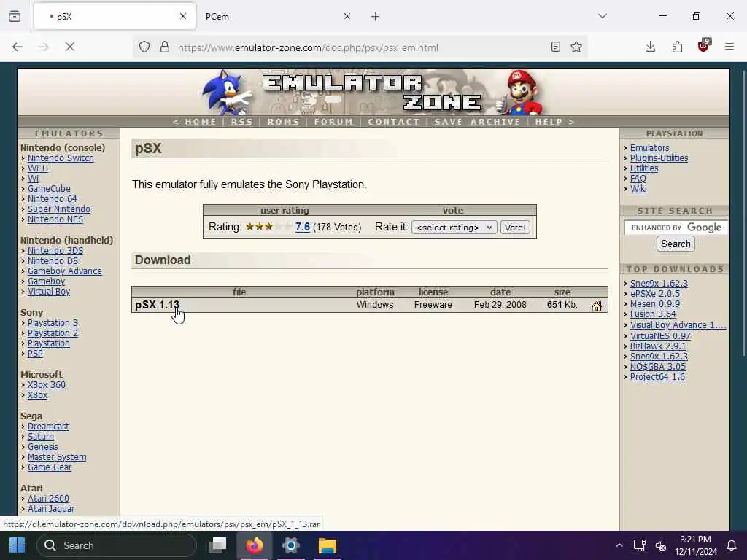Open the XBox 360 link
747x560 pixels.
[47, 385]
